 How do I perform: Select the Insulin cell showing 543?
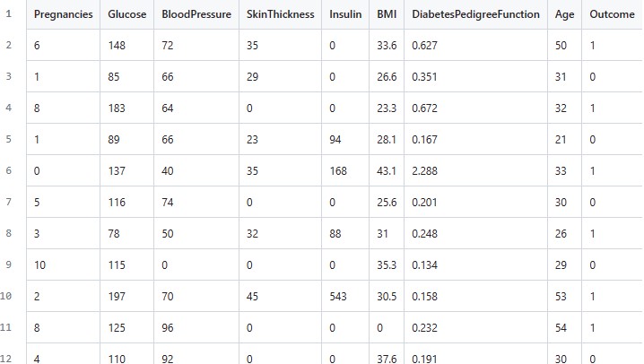pos(339,297)
